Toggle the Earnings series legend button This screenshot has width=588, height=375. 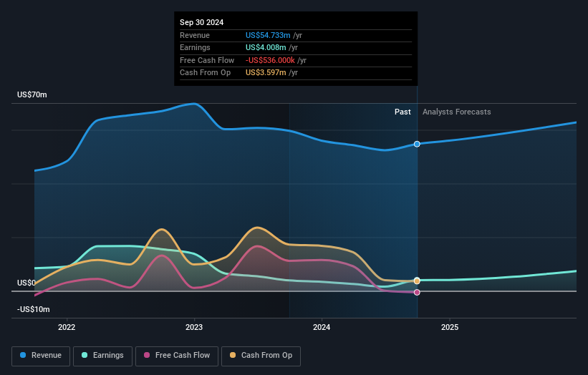tap(102, 356)
